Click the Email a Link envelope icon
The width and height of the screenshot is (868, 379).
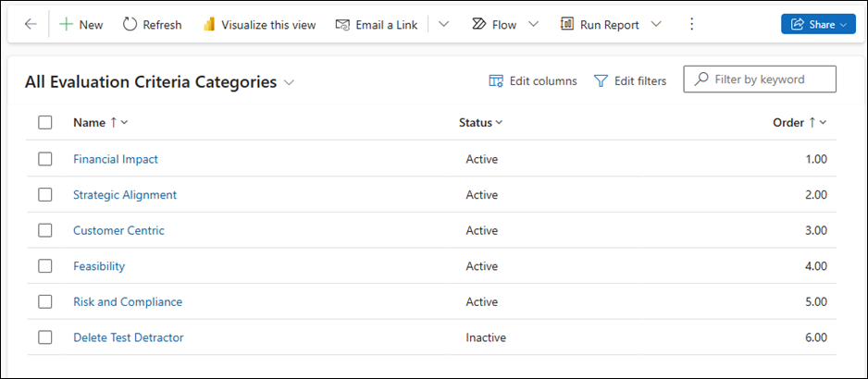click(x=342, y=25)
